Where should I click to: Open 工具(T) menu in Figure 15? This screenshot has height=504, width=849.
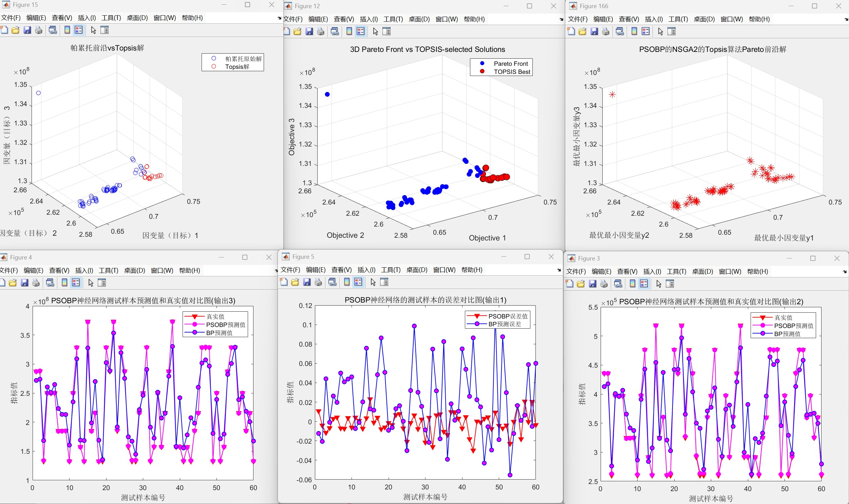[111, 18]
